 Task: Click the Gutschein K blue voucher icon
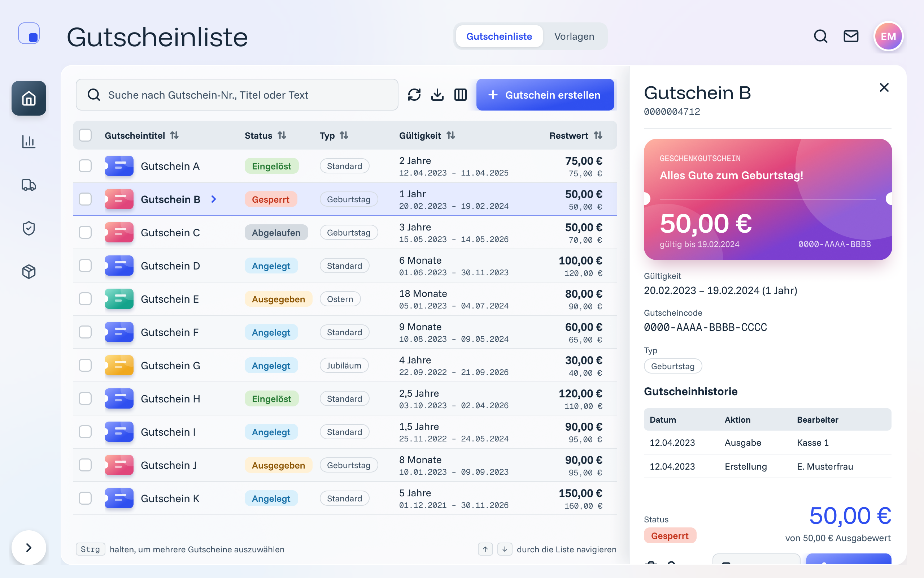click(x=119, y=498)
